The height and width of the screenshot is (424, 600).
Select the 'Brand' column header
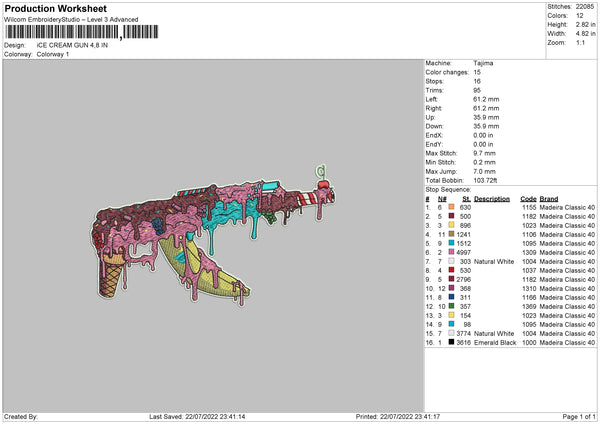pyautogui.click(x=549, y=199)
